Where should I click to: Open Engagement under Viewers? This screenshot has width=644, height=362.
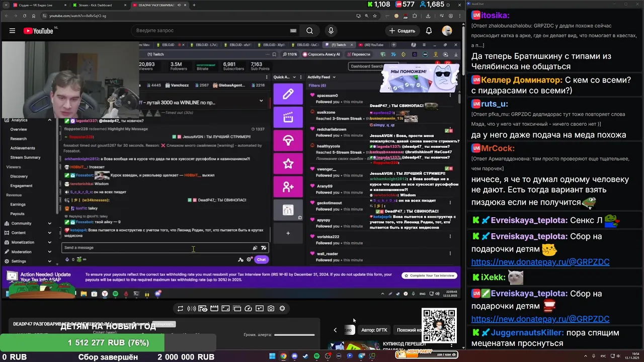(21, 186)
